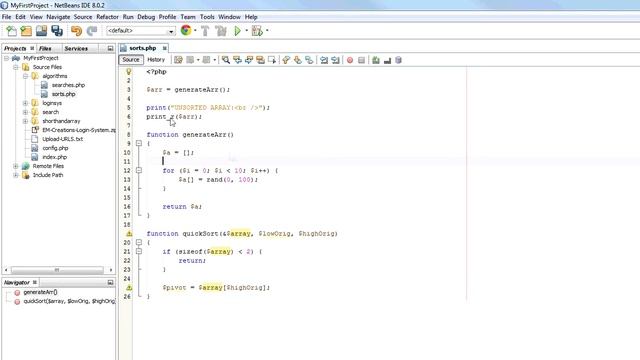Screen dimensions: 640x360
Task: Click the Previous Bookmark icon
Action: (286, 60)
